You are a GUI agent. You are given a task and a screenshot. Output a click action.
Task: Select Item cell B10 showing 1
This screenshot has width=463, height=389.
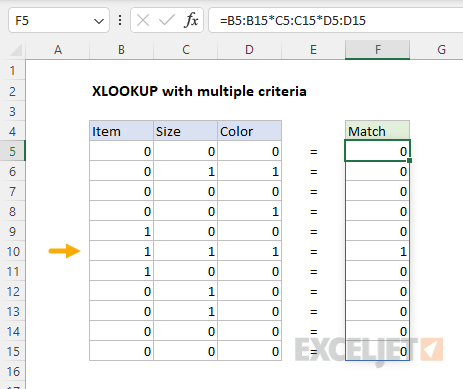click(x=121, y=251)
